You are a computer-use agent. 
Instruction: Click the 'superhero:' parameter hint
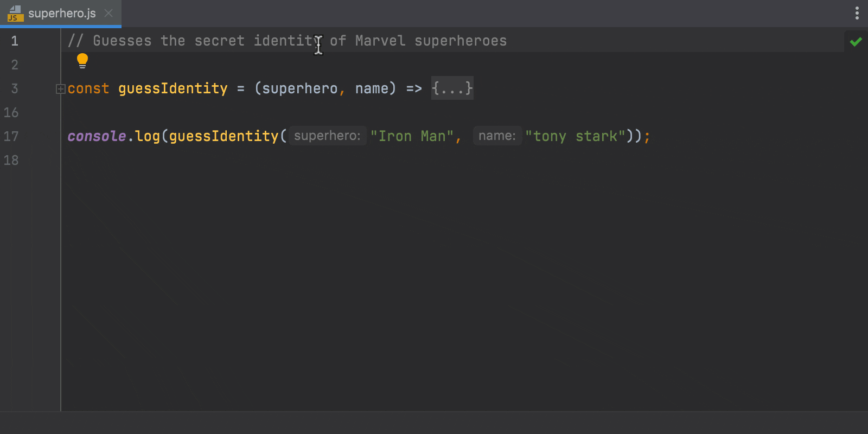(x=327, y=136)
